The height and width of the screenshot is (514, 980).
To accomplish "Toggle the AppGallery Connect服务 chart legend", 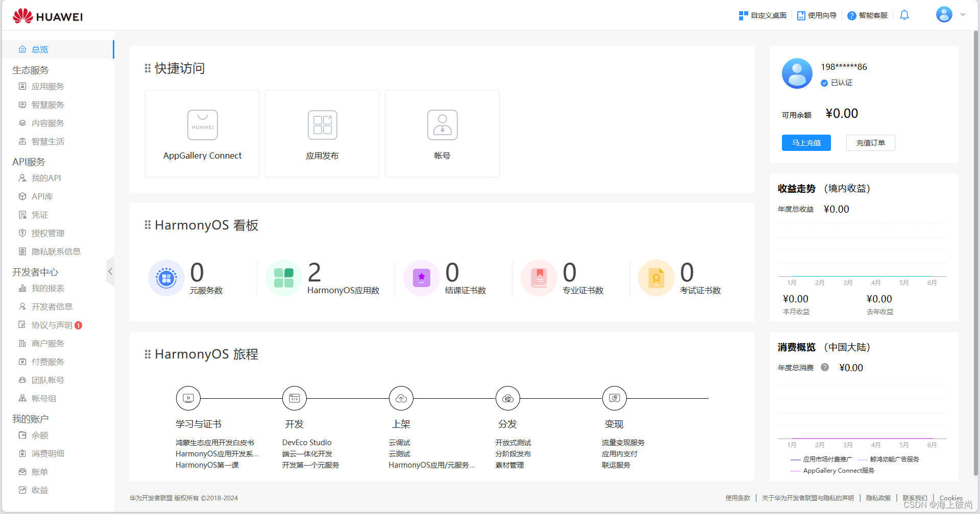I will [x=832, y=471].
